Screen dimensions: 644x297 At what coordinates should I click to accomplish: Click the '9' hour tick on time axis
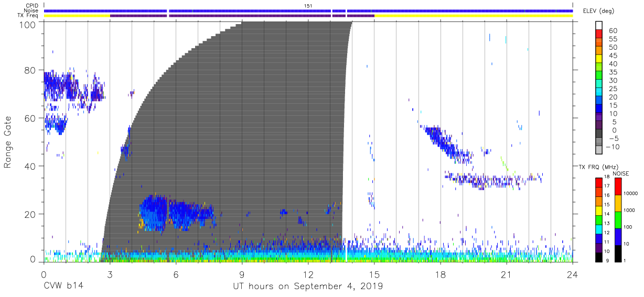coord(242,274)
